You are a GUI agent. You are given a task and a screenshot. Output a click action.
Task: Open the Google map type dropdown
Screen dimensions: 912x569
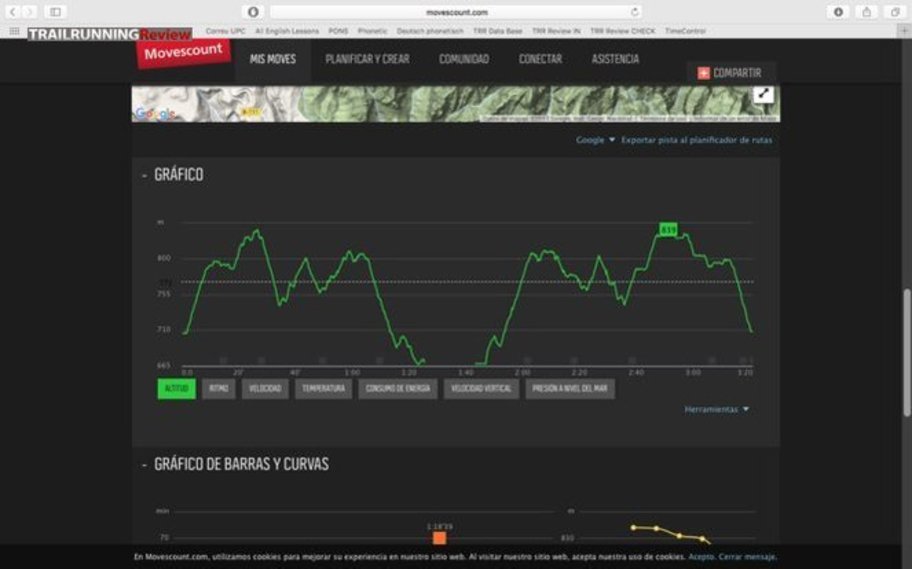tap(595, 140)
